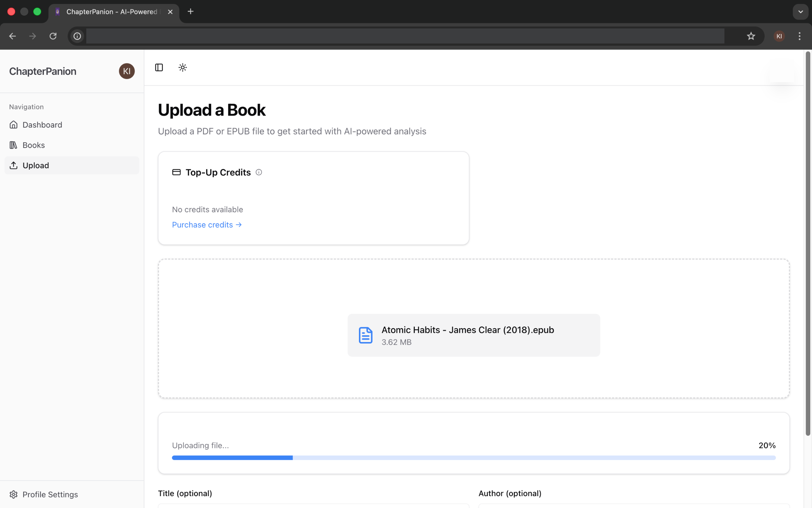Screen dimensions: 812x508
Task: Click the KI avatar beside ChapterPanion
Action: 127,71
